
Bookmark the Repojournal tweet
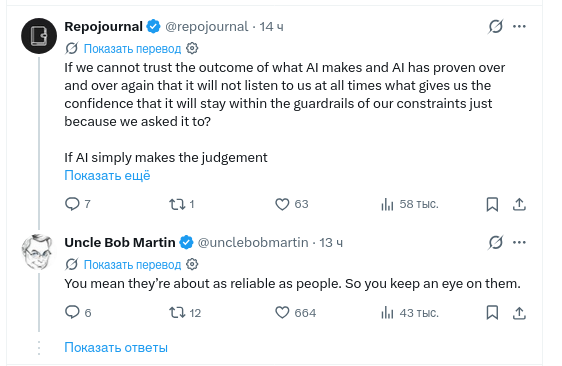(492, 204)
